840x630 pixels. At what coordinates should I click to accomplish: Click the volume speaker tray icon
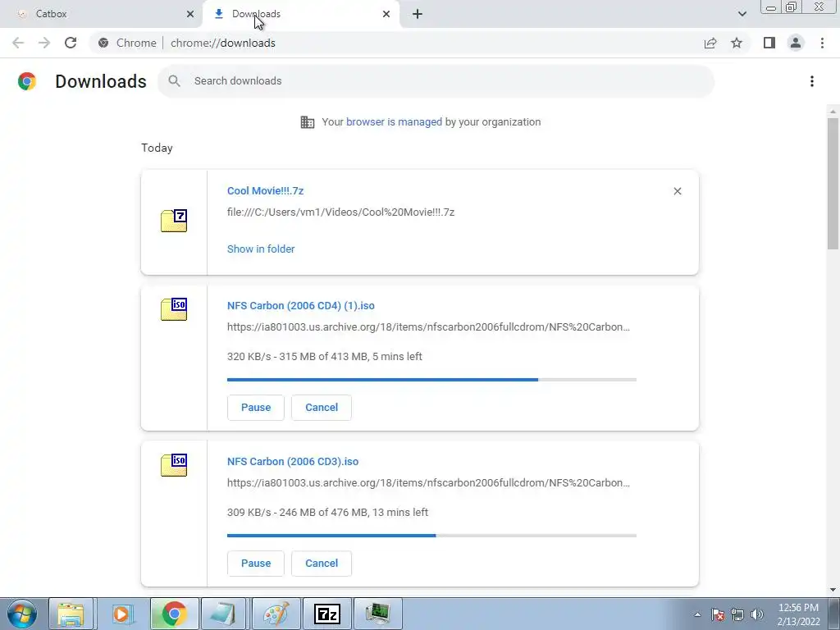tap(757, 614)
